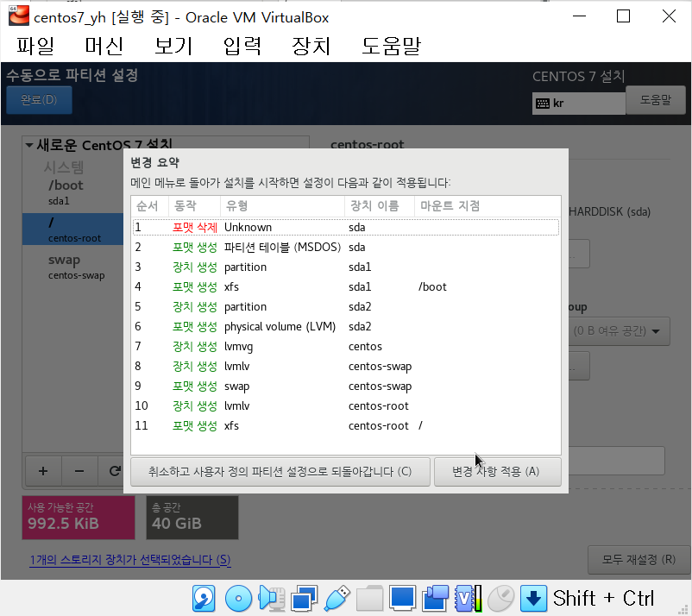The image size is (692, 616).
Task: Click the 사용 가능한 공간 992.5 KiB box
Action: pyautogui.click(x=79, y=518)
